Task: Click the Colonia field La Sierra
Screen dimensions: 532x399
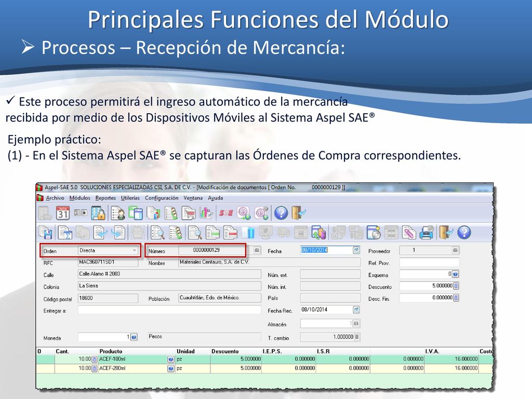Action: pos(169,286)
